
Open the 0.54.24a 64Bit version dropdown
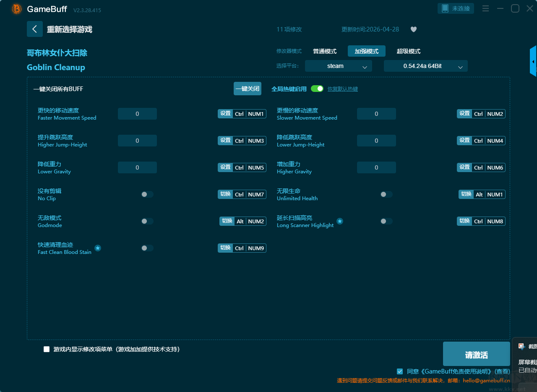tap(426, 66)
